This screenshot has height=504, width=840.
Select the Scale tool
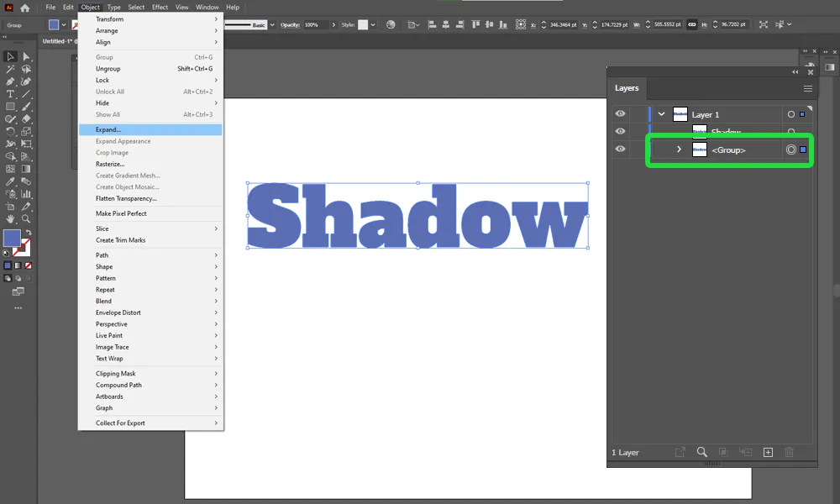click(x=26, y=131)
